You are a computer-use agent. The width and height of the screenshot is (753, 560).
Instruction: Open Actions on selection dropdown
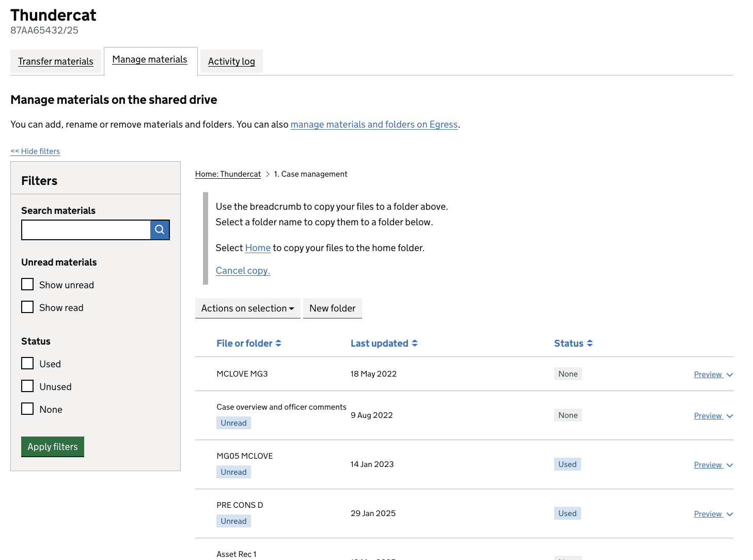tap(247, 308)
